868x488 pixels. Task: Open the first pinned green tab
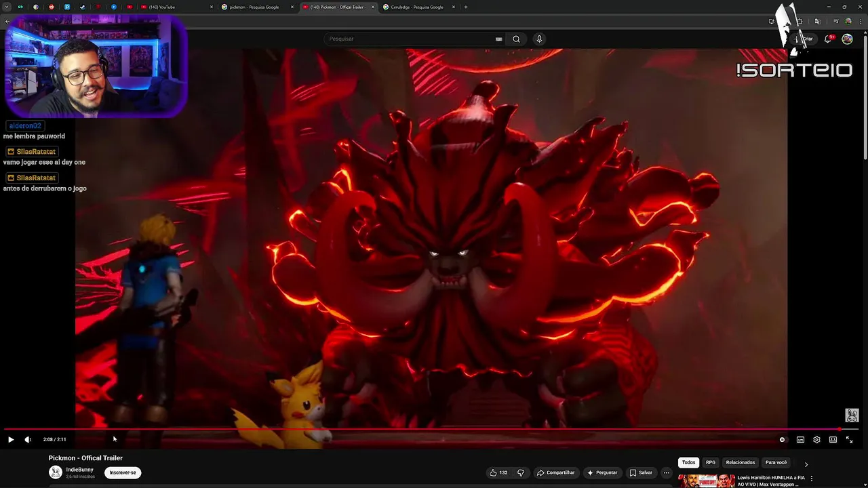click(x=20, y=7)
